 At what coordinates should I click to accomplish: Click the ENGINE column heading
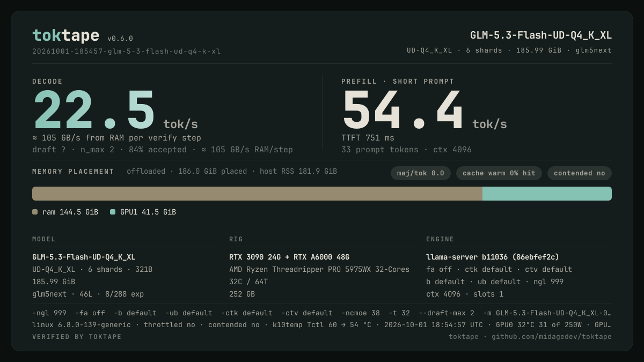440,239
